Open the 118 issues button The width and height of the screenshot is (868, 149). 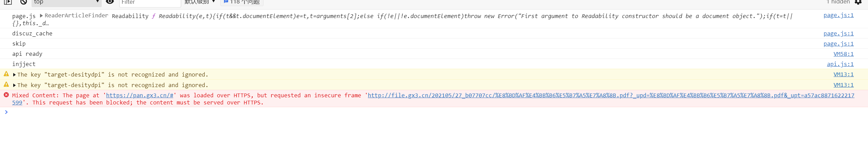pyautogui.click(x=242, y=2)
